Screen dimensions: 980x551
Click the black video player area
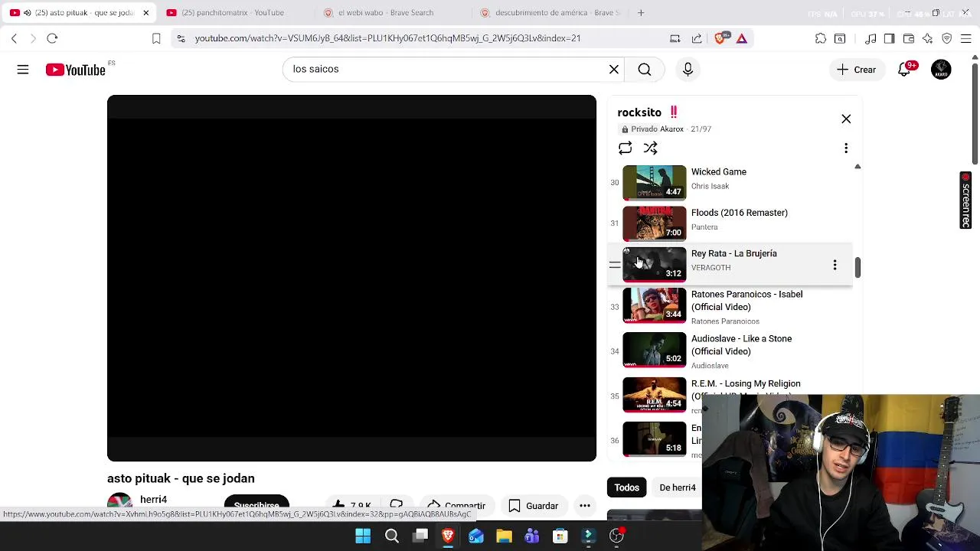pyautogui.click(x=351, y=279)
